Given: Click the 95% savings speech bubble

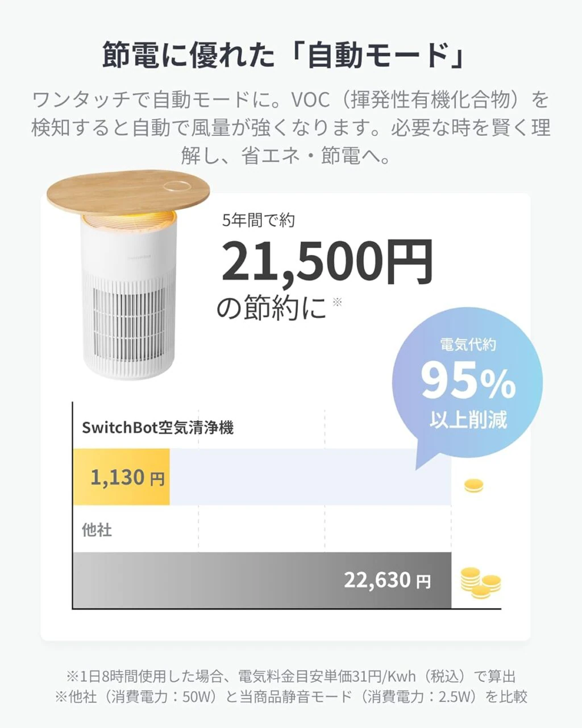Looking at the screenshot, I should (x=467, y=382).
